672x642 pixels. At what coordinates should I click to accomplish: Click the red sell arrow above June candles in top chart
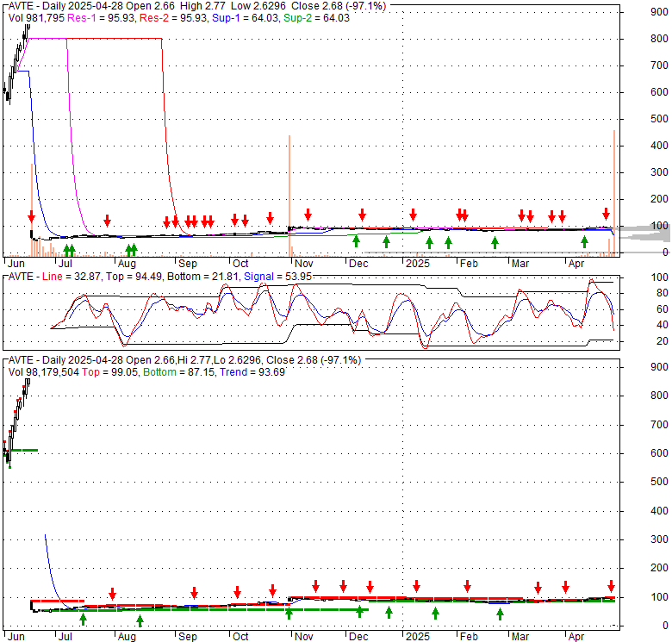click(x=31, y=215)
